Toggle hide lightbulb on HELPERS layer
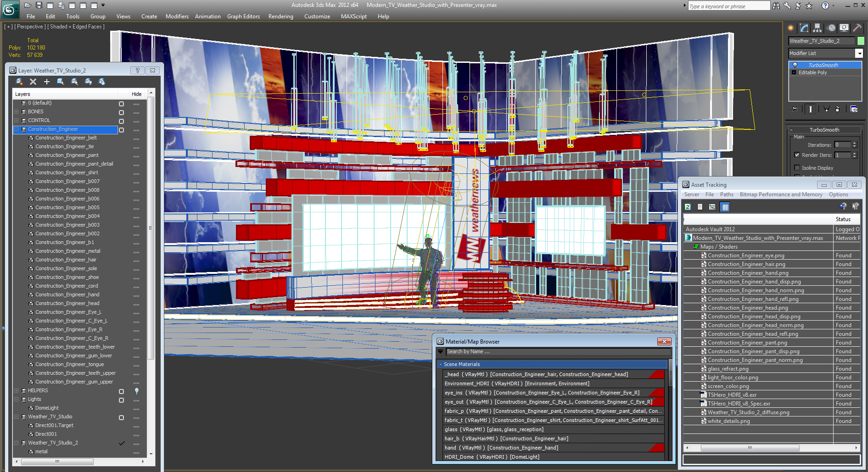 [136, 391]
